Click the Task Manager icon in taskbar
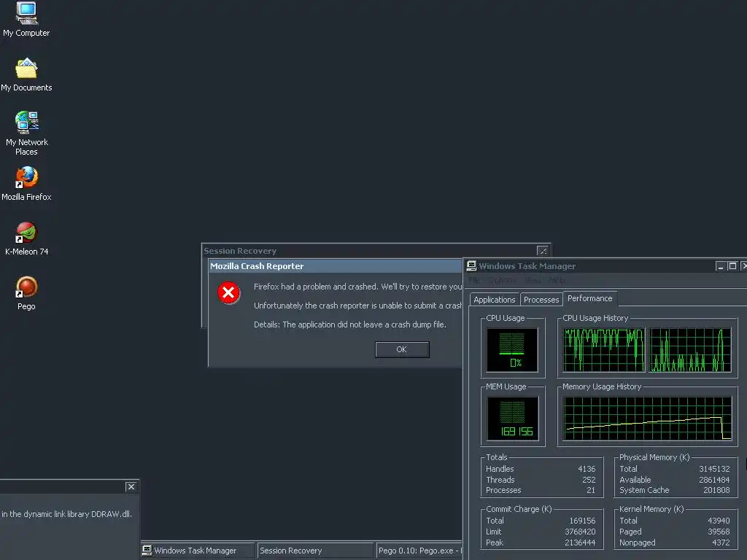747x560 pixels. [147, 550]
